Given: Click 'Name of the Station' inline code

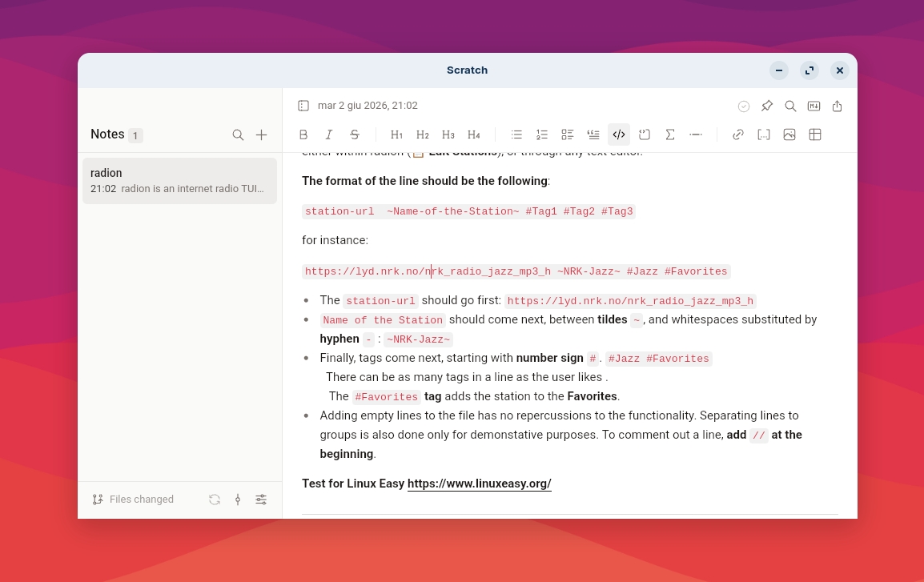Looking at the screenshot, I should (x=383, y=320).
